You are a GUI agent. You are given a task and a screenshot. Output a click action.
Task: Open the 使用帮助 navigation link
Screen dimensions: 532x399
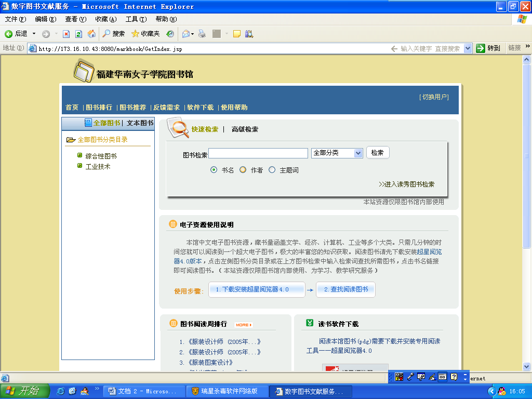[234, 108]
